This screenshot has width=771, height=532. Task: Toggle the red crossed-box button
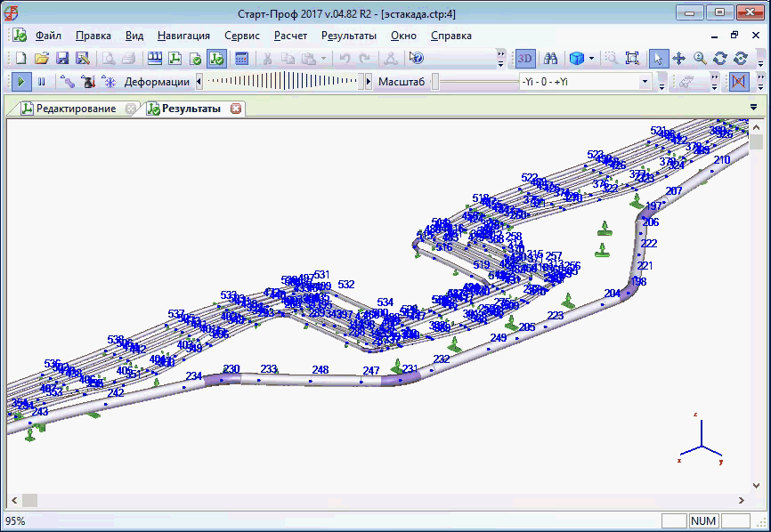(x=738, y=81)
